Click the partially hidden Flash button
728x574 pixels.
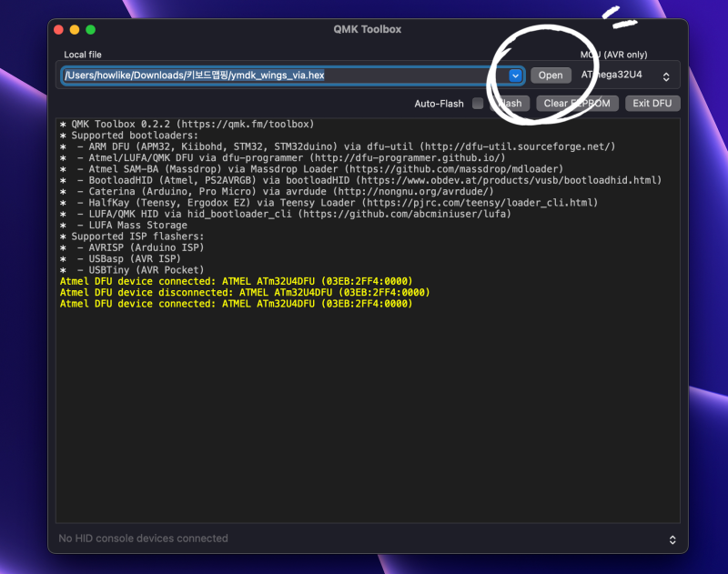510,104
